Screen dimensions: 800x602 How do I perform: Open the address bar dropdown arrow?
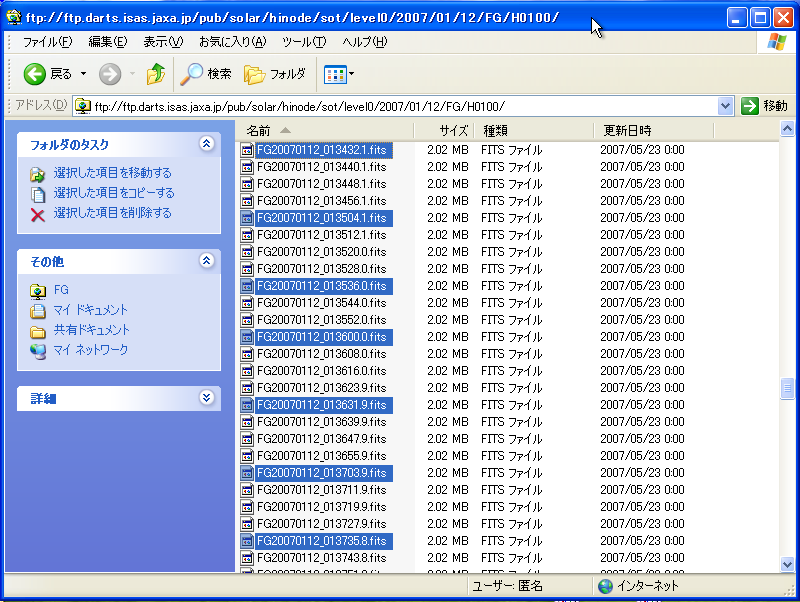point(726,106)
